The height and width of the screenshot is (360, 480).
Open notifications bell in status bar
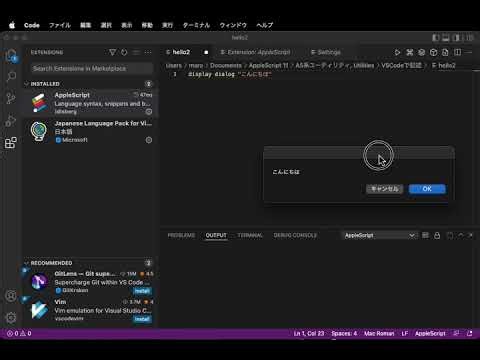(470, 333)
